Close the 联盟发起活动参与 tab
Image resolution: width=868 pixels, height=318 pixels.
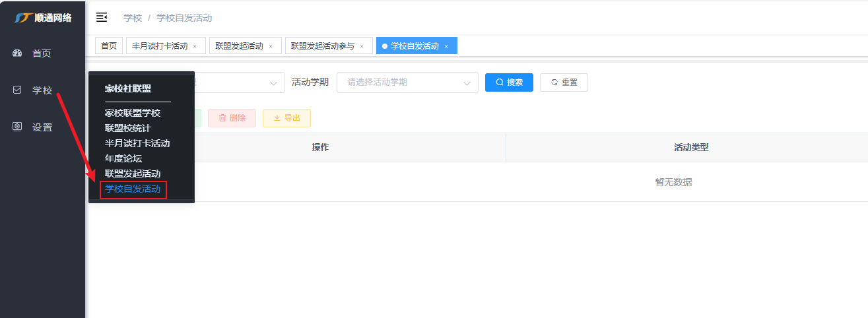coord(362,46)
